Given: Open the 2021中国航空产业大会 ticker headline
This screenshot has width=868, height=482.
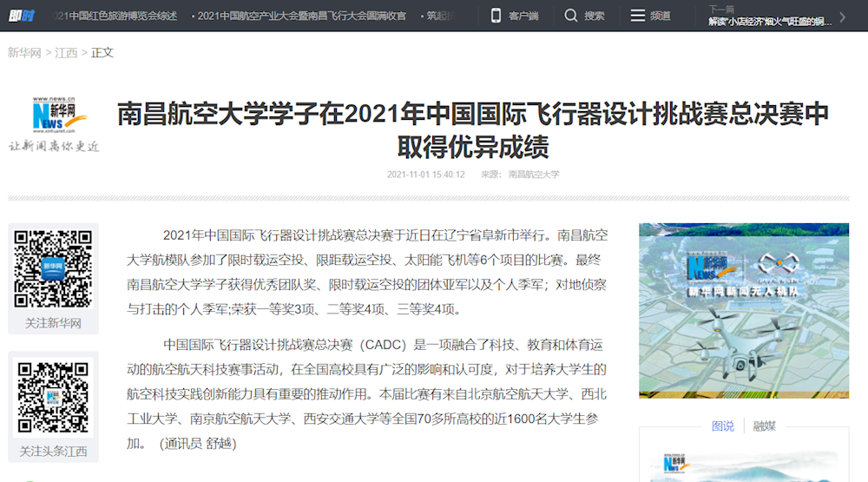Looking at the screenshot, I should [x=301, y=16].
